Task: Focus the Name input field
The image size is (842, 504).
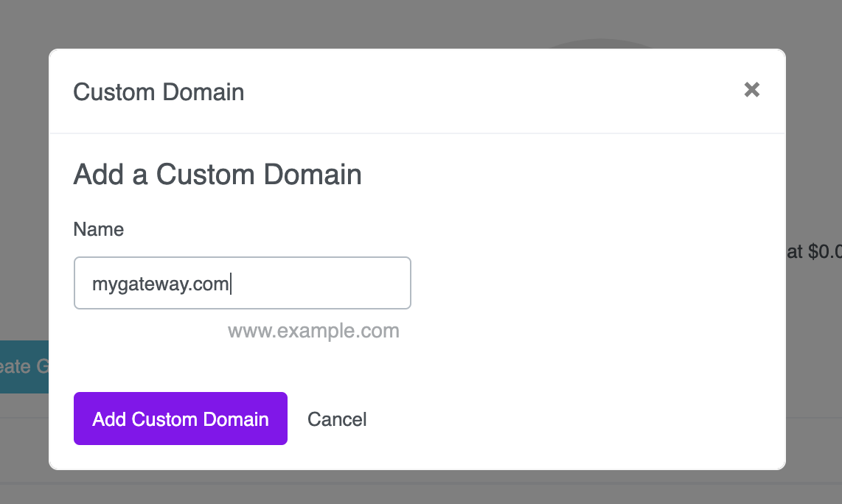Action: click(x=242, y=283)
